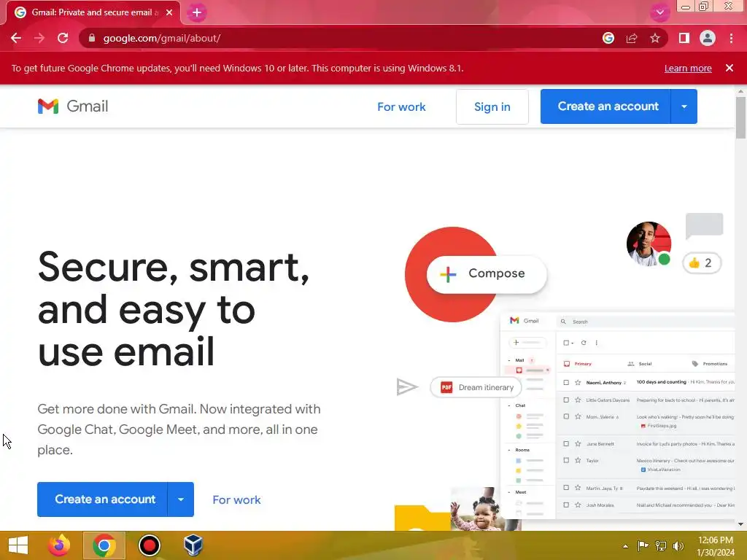This screenshot has height=560, width=747.
Task: Open a new tab with plus button
Action: pyautogui.click(x=196, y=13)
